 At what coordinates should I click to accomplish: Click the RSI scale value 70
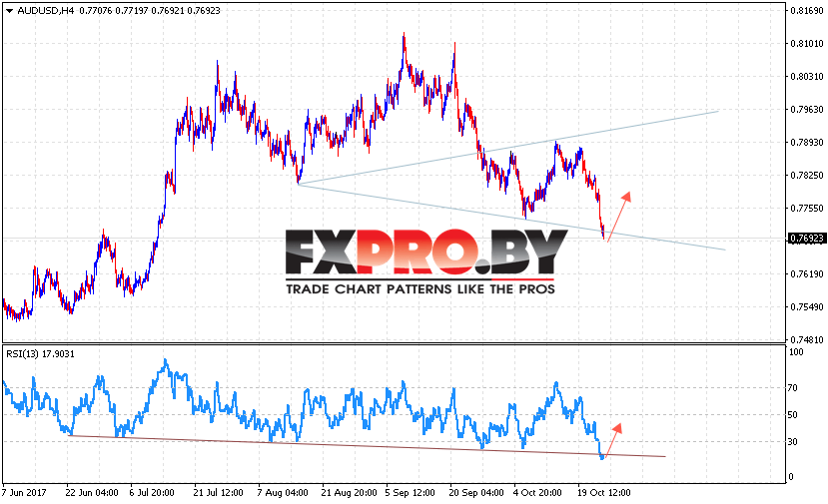pyautogui.click(x=793, y=388)
